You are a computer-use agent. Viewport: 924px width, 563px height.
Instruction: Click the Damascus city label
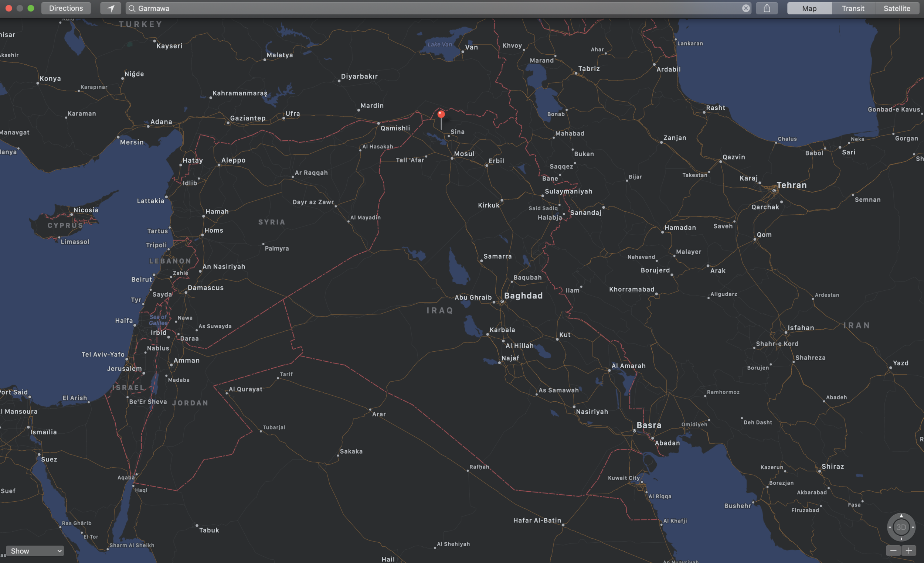[x=205, y=288]
